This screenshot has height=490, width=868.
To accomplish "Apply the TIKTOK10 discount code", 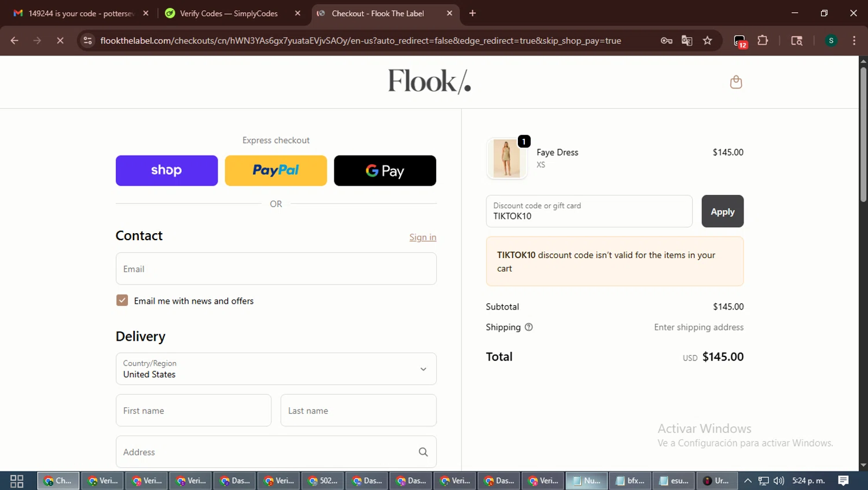I will click(722, 211).
